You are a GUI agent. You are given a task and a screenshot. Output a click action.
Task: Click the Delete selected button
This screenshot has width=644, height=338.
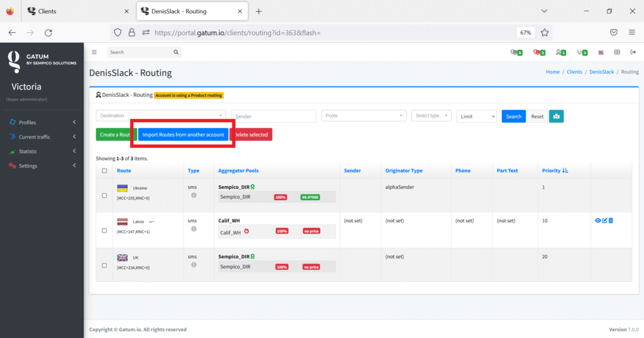251,135
